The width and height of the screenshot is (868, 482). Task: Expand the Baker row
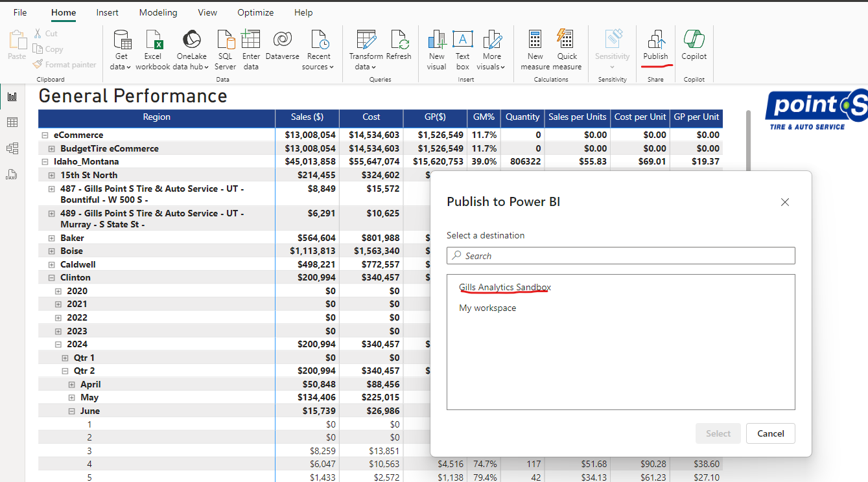pyautogui.click(x=52, y=238)
